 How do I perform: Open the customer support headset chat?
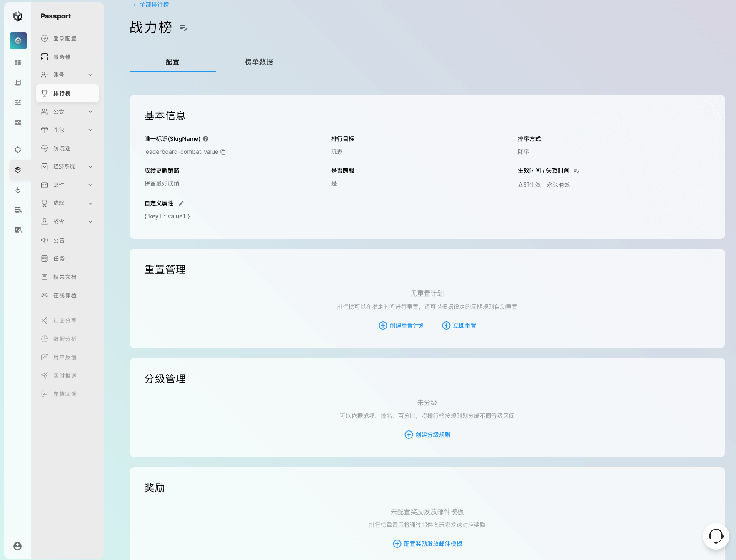[715, 536]
